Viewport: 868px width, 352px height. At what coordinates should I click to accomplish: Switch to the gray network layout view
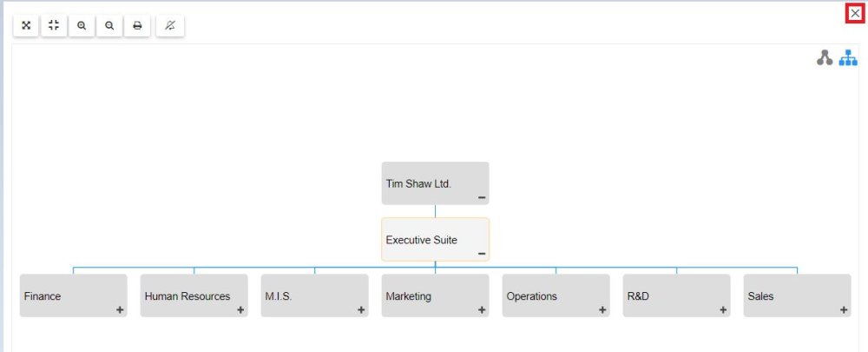pos(825,58)
